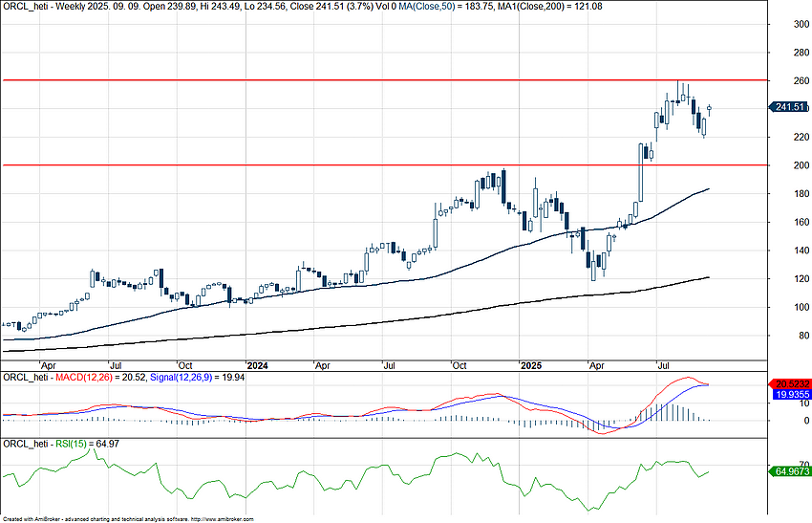Viewport: 812px width, 523px height.
Task: Click the 140 price axis label
Action: pyautogui.click(x=801, y=251)
